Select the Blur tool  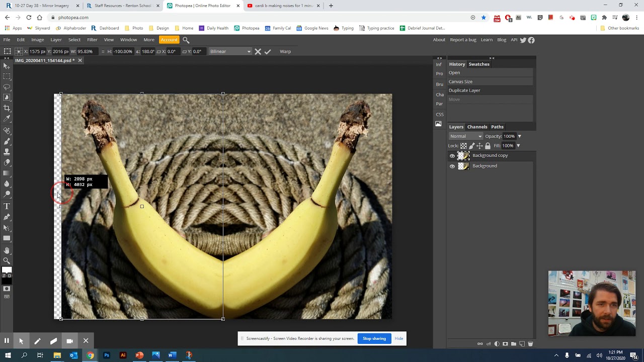click(x=7, y=184)
